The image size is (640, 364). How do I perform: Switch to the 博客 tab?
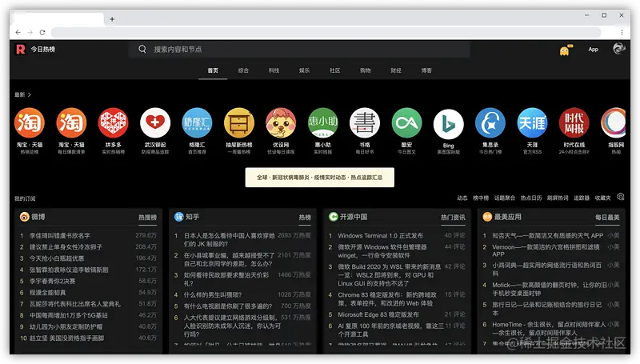point(426,70)
